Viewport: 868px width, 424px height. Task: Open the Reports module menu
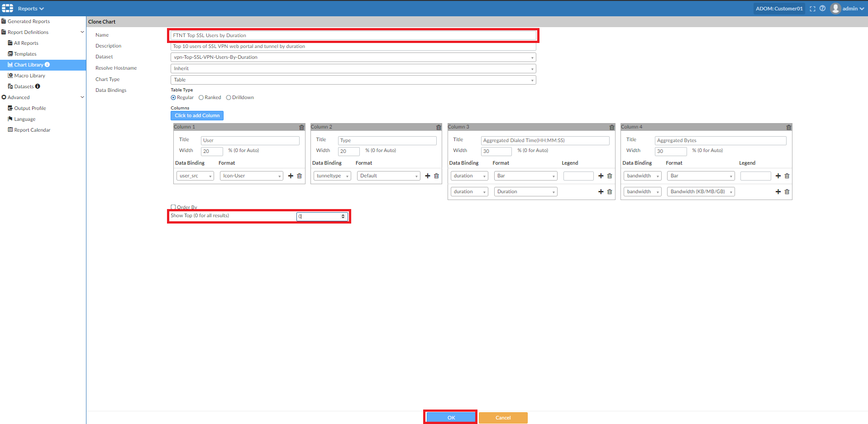(30, 9)
